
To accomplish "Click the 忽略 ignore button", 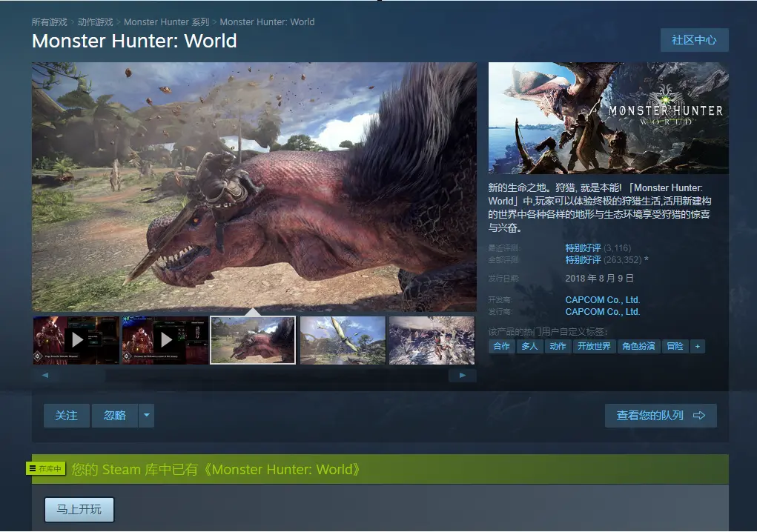I will (x=115, y=416).
